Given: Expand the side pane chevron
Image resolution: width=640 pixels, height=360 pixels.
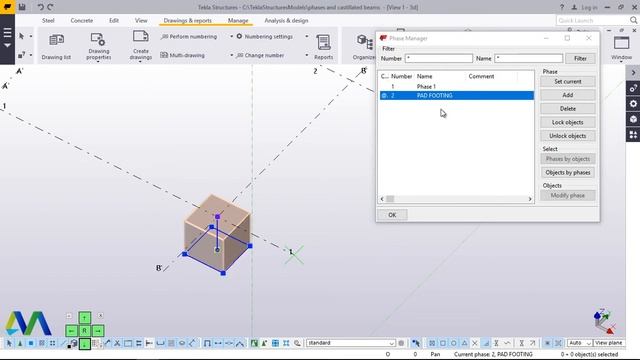Looking at the screenshot, I should tap(633, 73).
